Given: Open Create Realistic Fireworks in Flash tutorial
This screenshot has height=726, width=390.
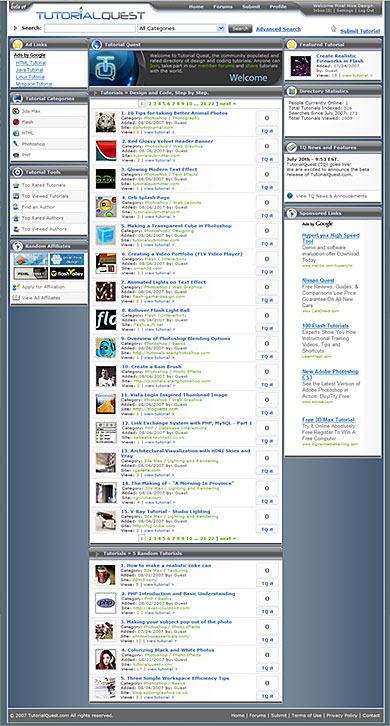Looking at the screenshot, I should (340, 58).
